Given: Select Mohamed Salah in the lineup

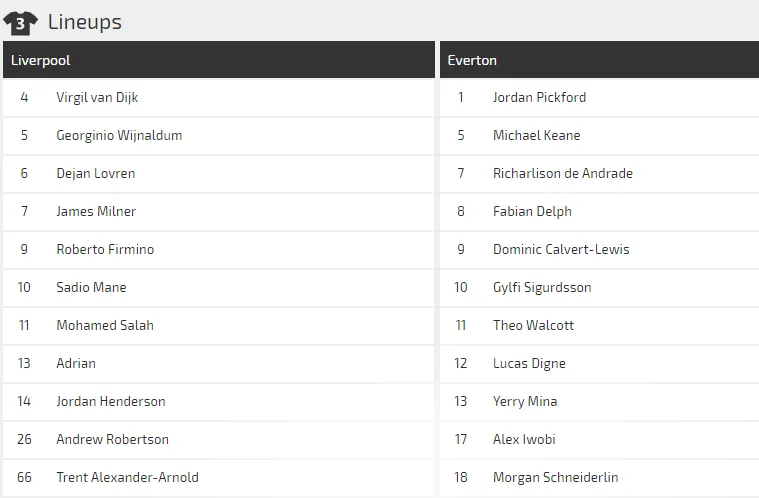Looking at the screenshot, I should pyautogui.click(x=105, y=325).
